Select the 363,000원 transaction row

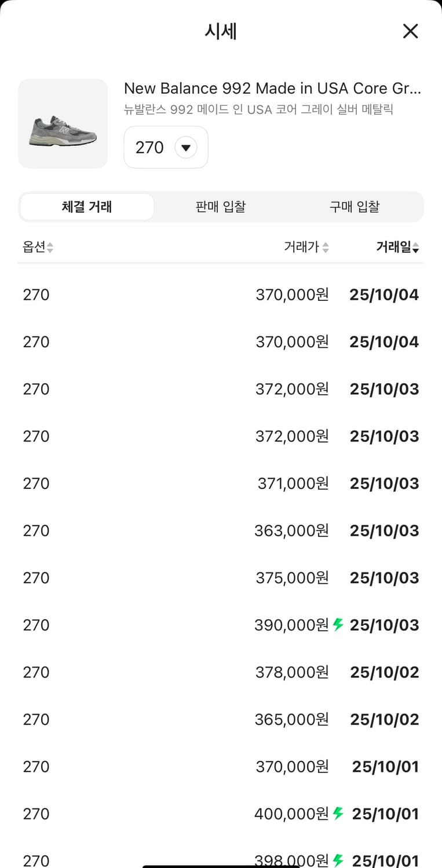(x=221, y=531)
